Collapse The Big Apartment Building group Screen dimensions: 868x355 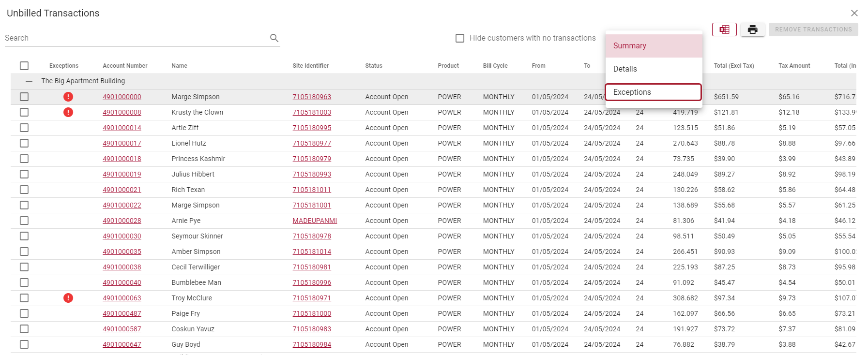pos(29,81)
